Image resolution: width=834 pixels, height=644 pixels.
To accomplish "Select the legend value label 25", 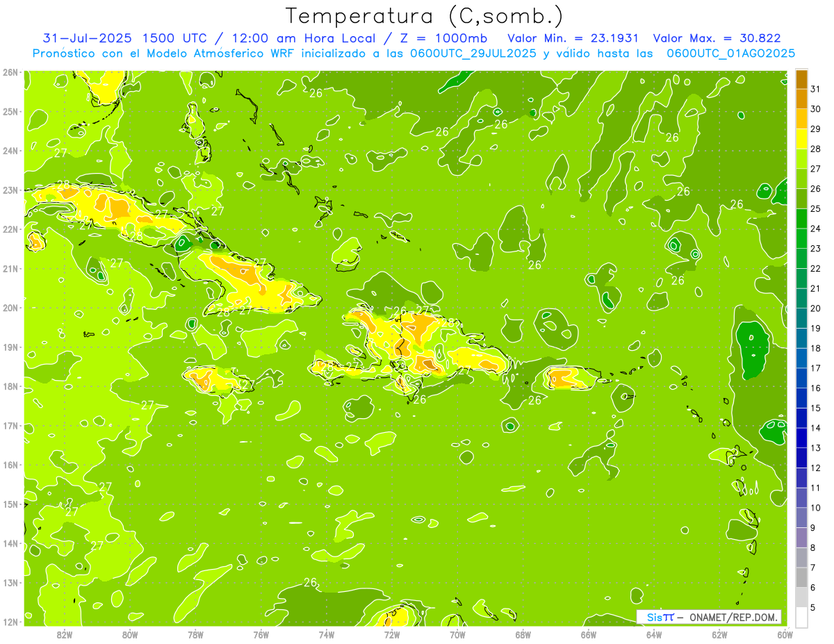I will pos(815,208).
